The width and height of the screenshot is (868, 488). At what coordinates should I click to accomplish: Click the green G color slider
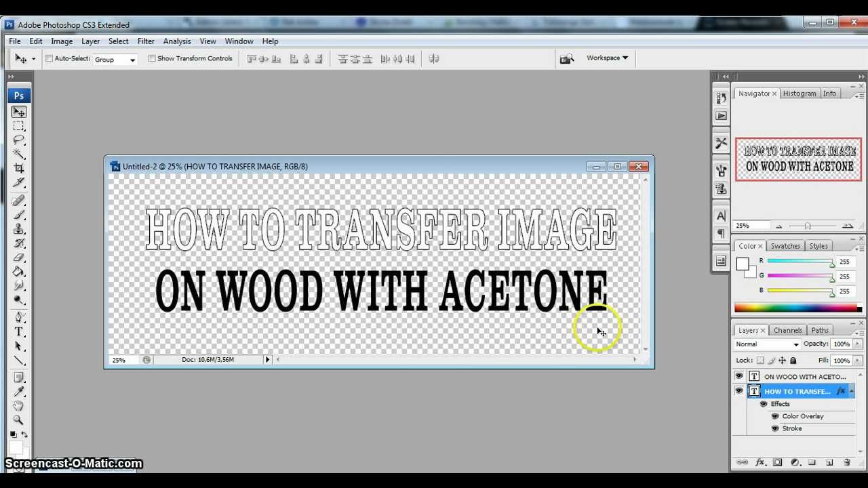click(800, 276)
